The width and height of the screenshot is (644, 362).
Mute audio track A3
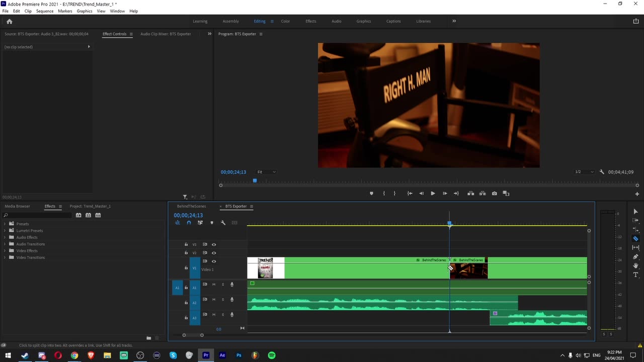tap(214, 315)
